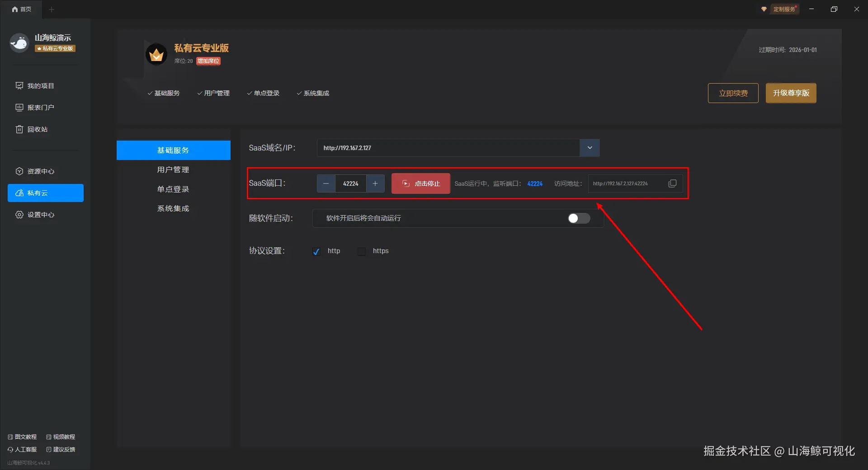The width and height of the screenshot is (868, 470).
Task: Click the SaaS port number field 42224
Action: (351, 183)
